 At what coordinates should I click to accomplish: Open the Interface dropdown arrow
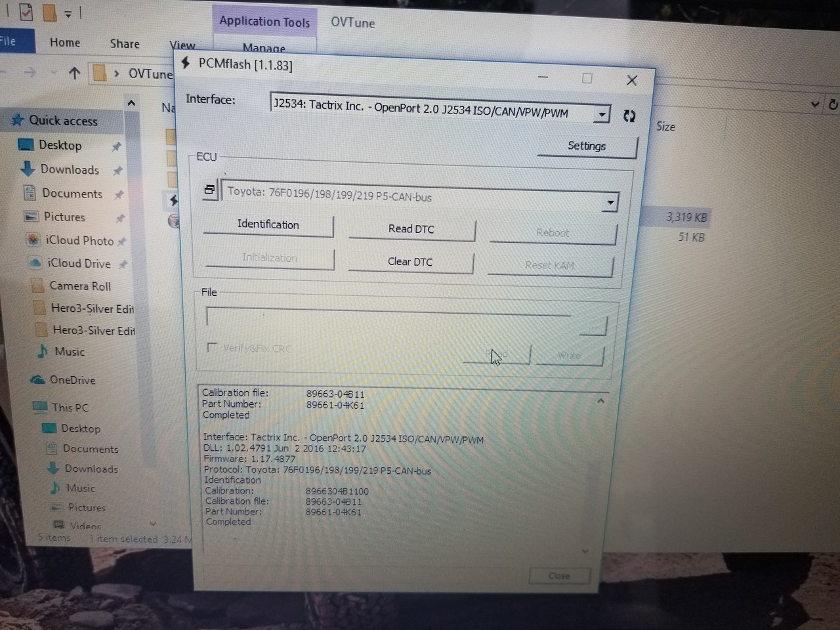coord(602,115)
